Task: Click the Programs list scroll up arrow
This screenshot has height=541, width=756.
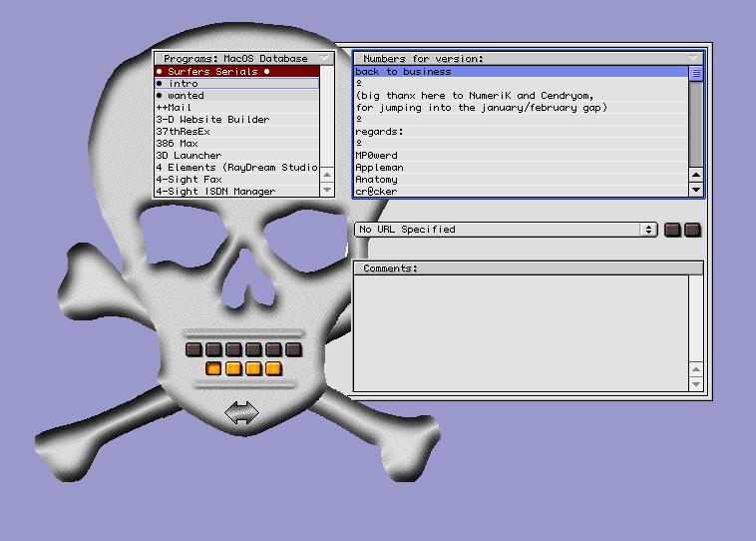Action: [x=327, y=175]
